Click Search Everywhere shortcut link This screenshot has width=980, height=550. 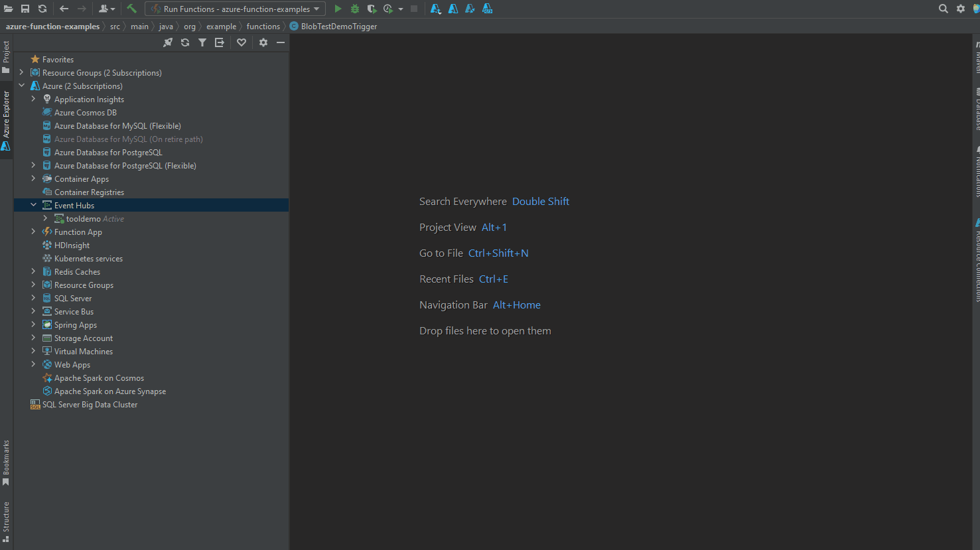540,201
